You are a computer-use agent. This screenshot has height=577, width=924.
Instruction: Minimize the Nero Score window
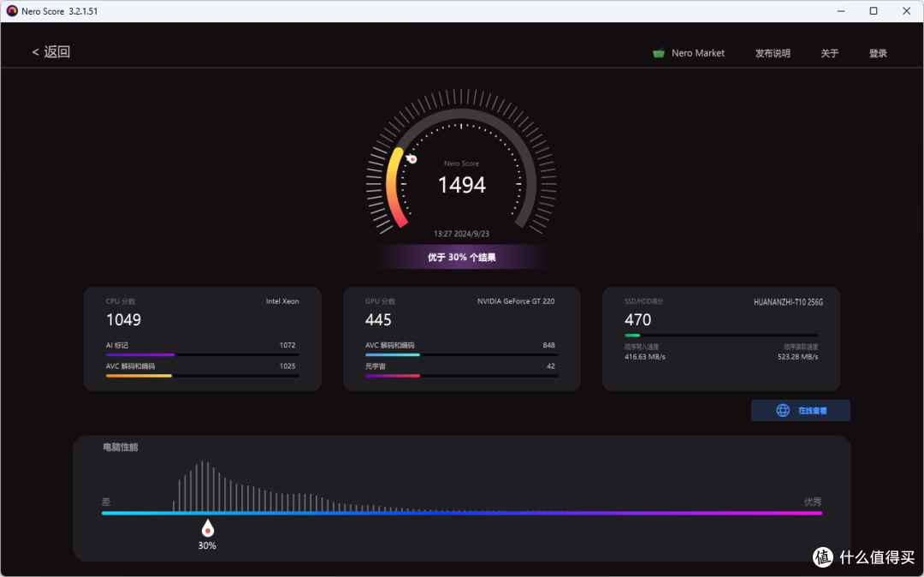(x=841, y=10)
